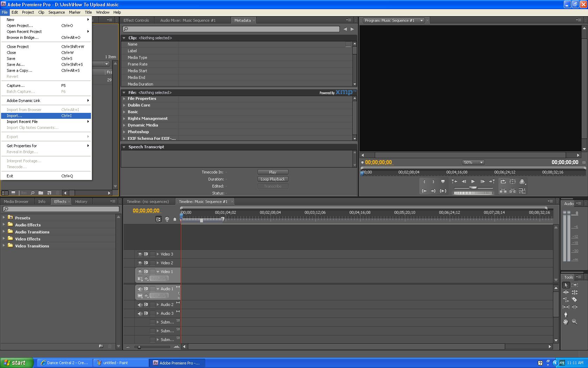588x368 pixels.
Task: Expand Dublin Core metadata section
Action: [x=124, y=105]
